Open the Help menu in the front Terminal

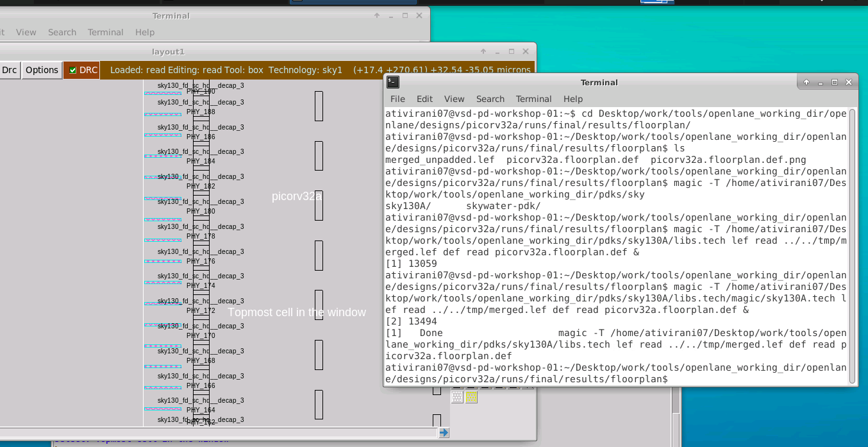(572, 99)
